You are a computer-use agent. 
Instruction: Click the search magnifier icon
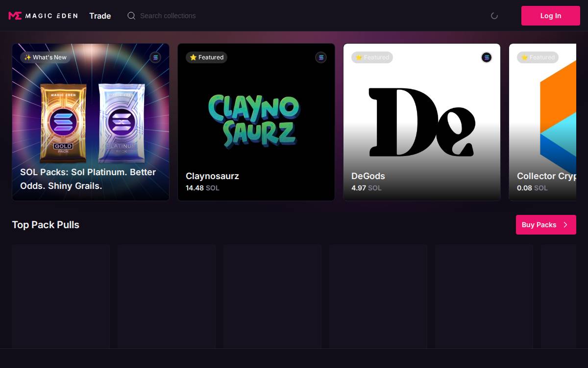[x=131, y=16]
